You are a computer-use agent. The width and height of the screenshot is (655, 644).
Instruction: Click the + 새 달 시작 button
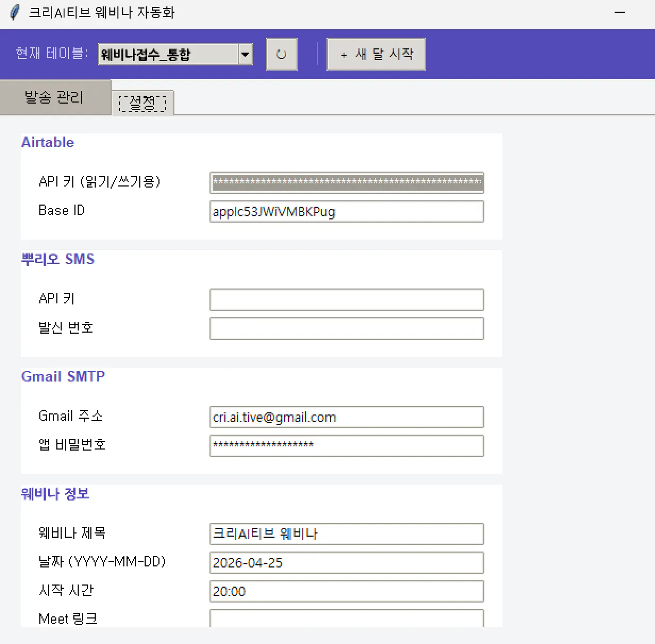tap(376, 54)
